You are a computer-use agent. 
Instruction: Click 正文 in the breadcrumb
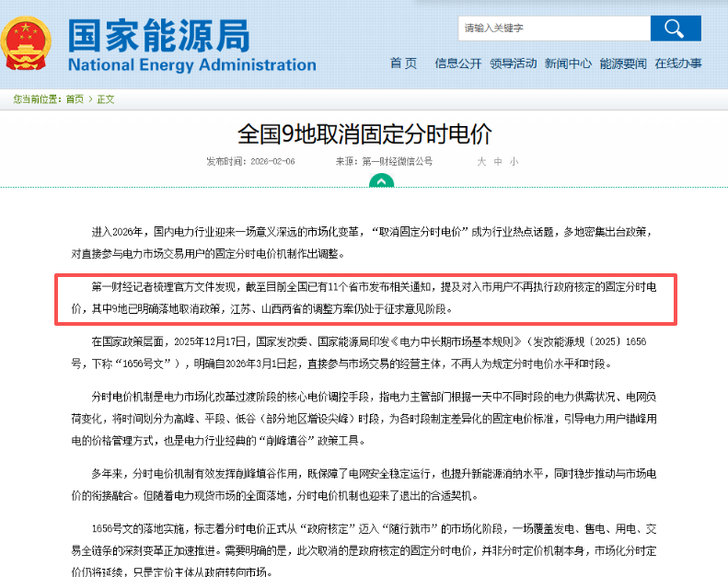[106, 98]
